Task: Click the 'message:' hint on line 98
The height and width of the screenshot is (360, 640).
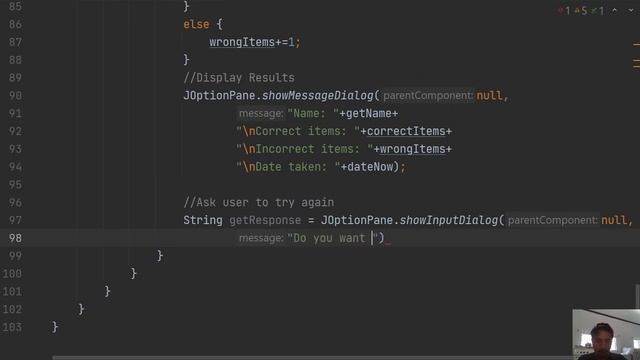Action: 261,238
